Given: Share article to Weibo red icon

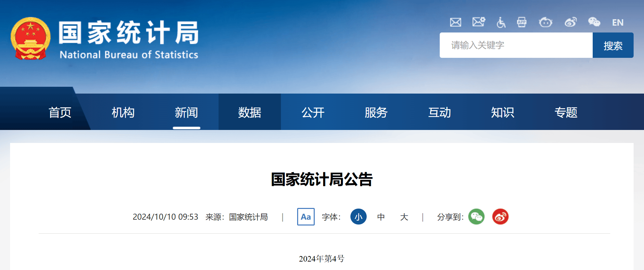Looking at the screenshot, I should [500, 217].
